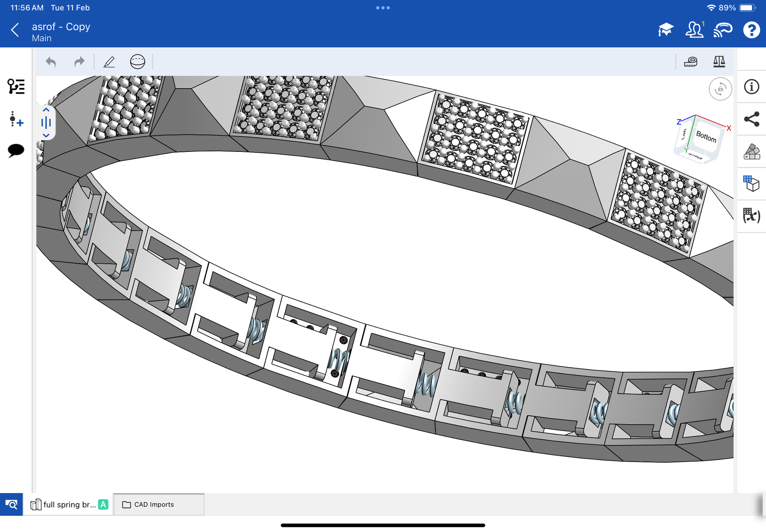Expand rollback bar up chevron

click(46, 110)
